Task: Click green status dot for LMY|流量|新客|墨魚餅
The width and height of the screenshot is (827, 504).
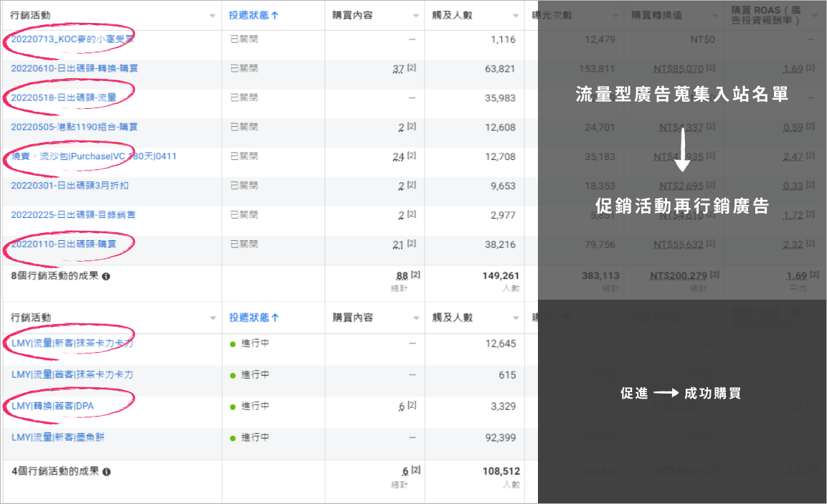Action: coord(232,437)
